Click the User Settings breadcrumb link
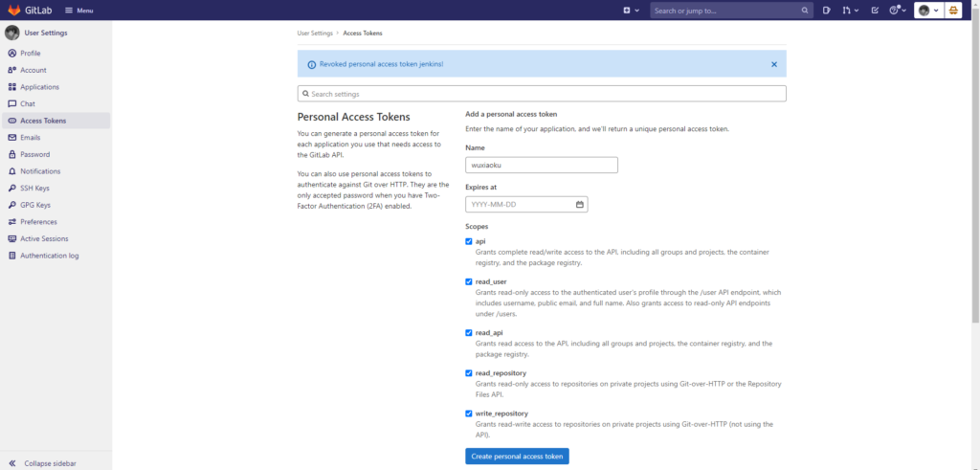 [x=315, y=33]
